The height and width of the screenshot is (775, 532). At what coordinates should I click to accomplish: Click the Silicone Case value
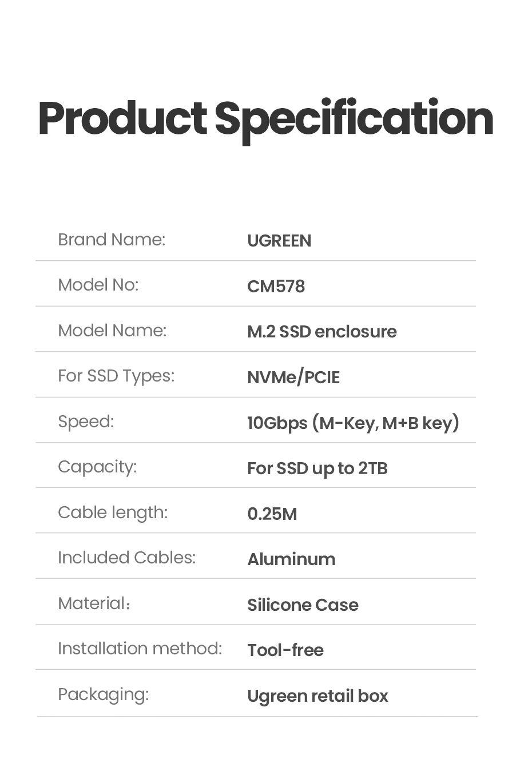pos(303,605)
